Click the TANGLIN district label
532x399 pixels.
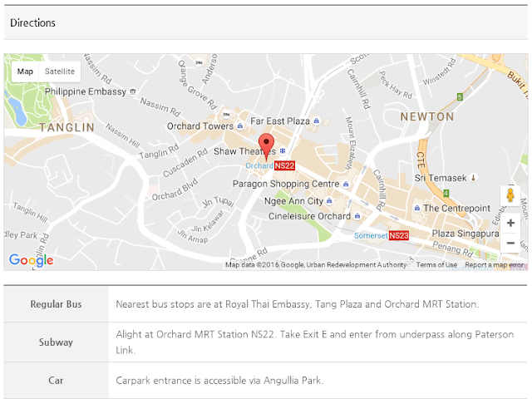pyautogui.click(x=66, y=127)
